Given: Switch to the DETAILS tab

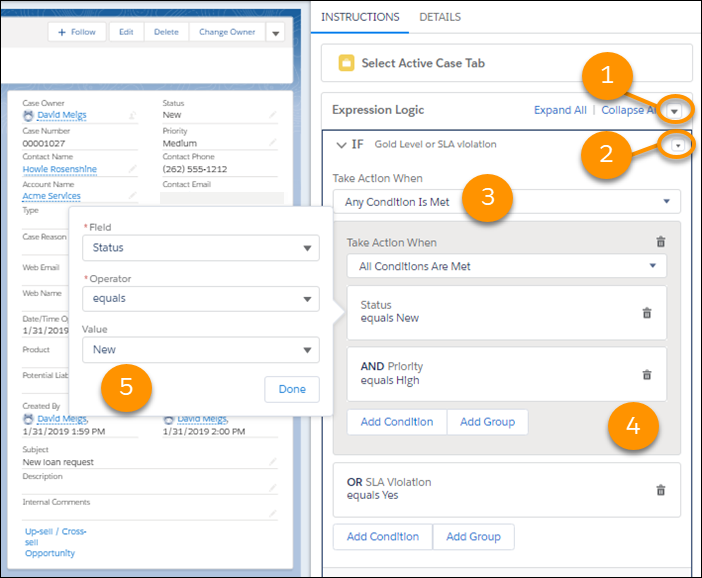Looking at the screenshot, I should click(440, 17).
